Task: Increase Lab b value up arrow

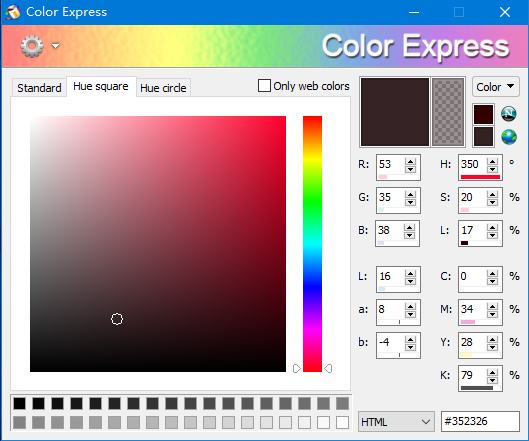Action: (x=410, y=340)
